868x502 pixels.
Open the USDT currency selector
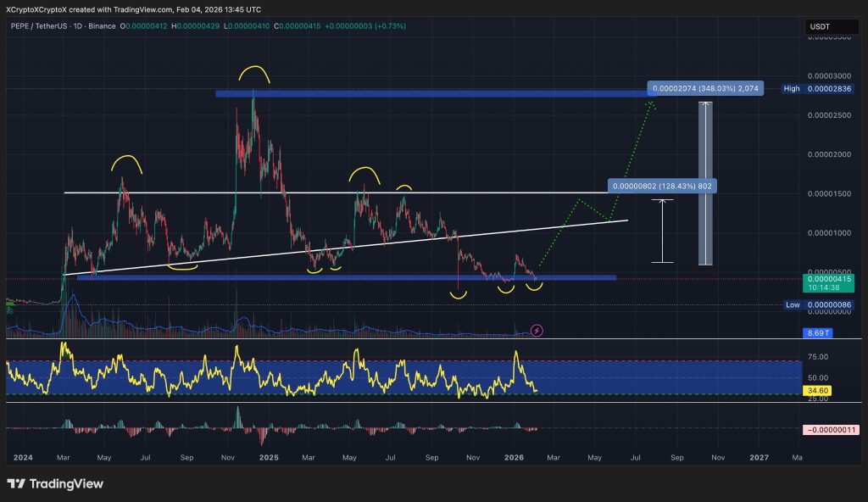820,27
